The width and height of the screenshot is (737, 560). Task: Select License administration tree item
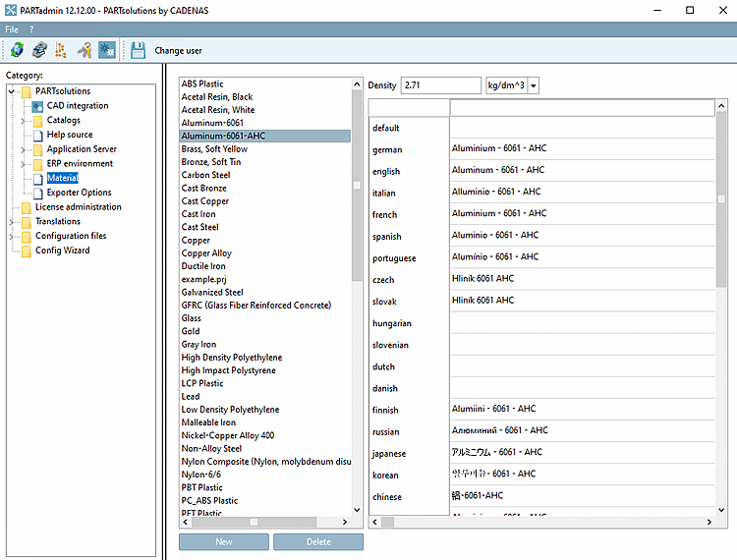(x=78, y=207)
